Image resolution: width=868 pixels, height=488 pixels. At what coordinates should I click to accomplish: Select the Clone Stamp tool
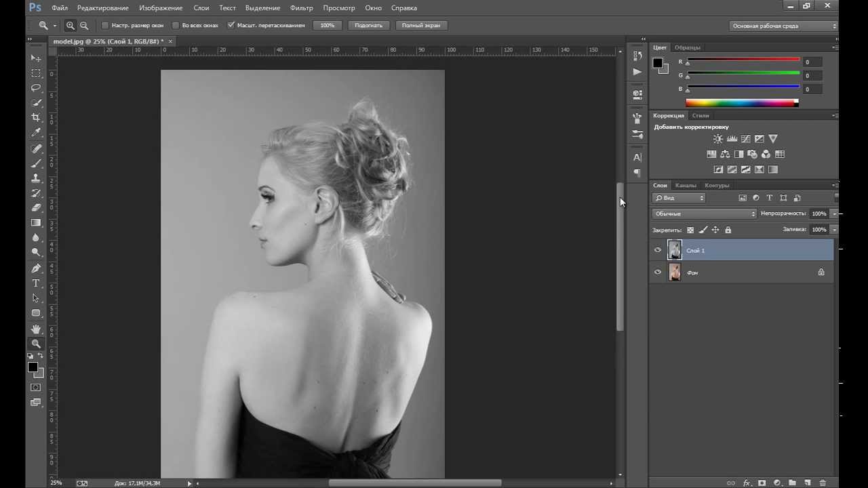point(36,178)
